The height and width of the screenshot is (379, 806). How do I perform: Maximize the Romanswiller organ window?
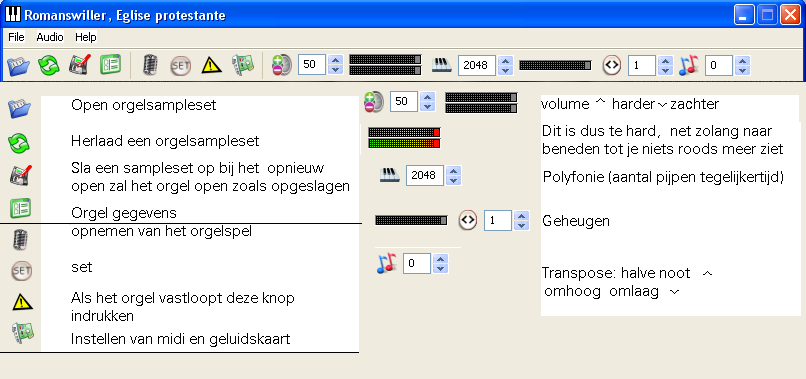point(767,15)
